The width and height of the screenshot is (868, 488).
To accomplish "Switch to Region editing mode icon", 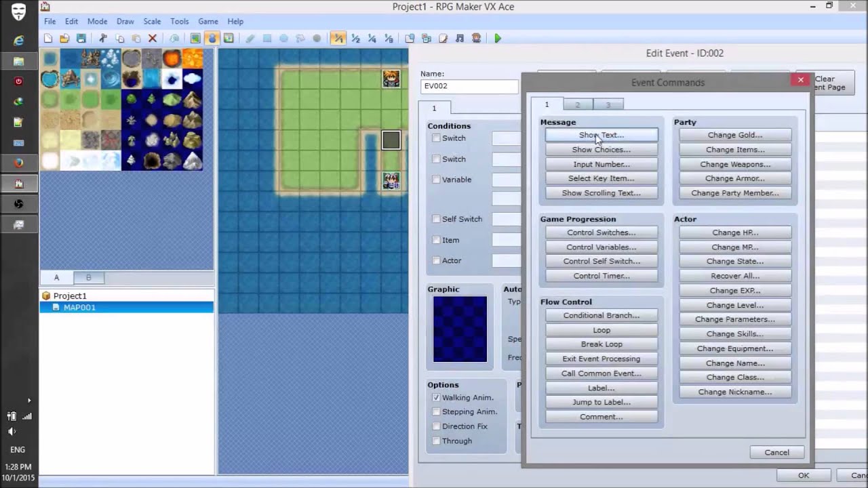I will [229, 39].
